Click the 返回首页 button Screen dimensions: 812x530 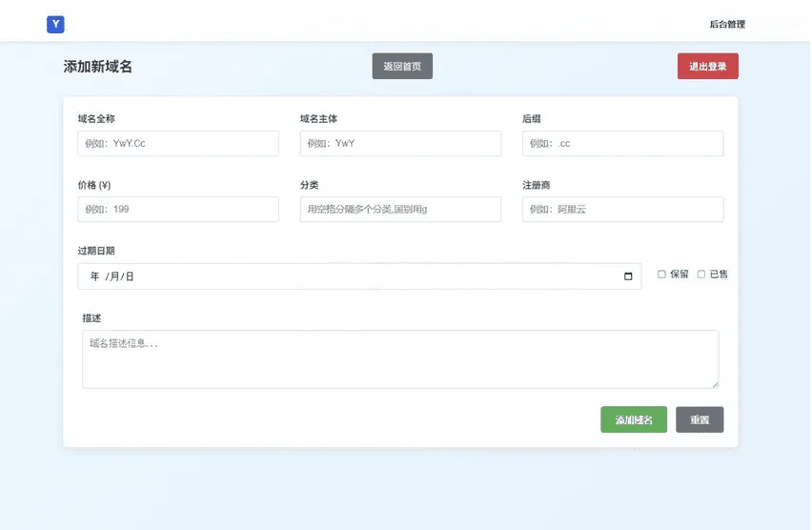[402, 67]
